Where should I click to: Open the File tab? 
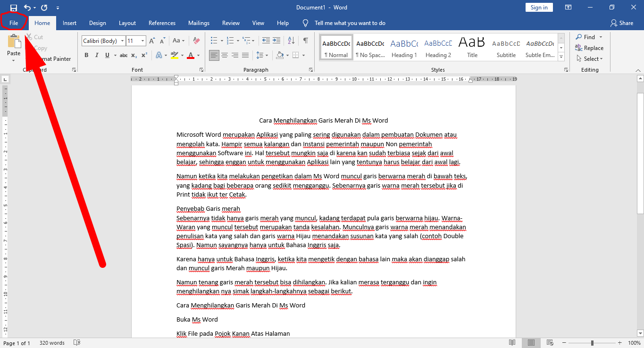[13, 23]
